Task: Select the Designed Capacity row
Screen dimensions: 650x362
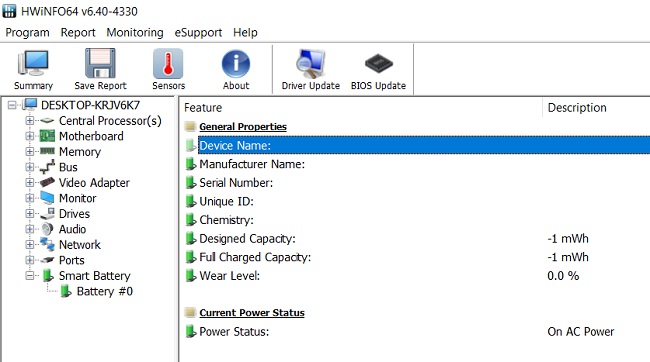Action: (x=416, y=238)
